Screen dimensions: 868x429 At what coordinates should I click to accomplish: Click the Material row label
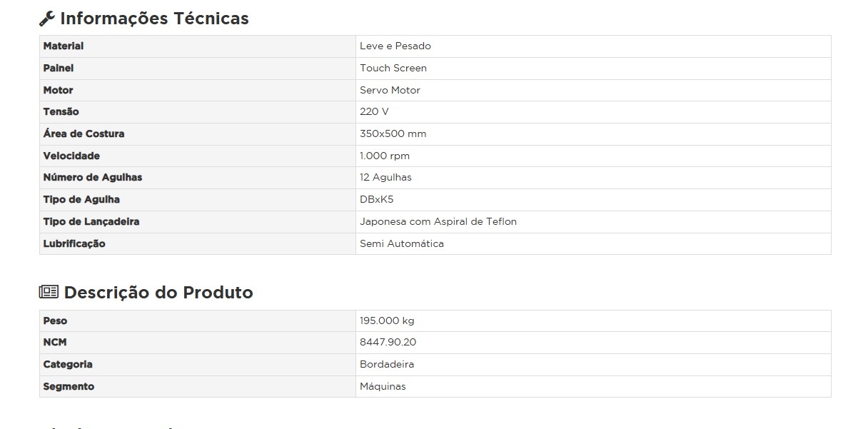[64, 46]
